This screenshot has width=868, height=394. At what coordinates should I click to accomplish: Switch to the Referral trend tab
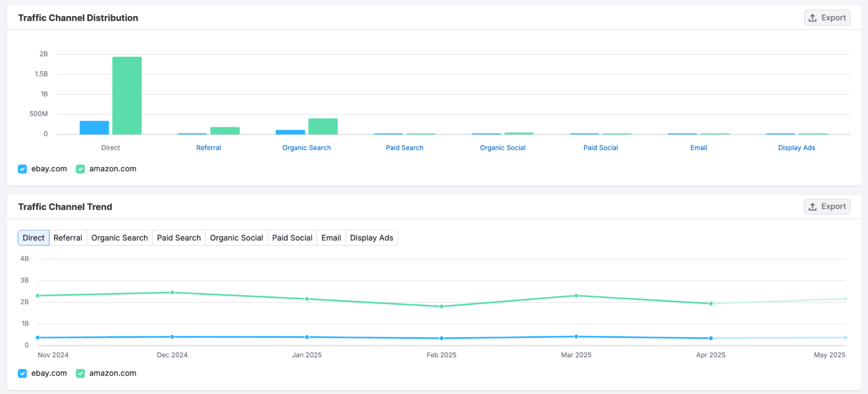click(x=68, y=238)
